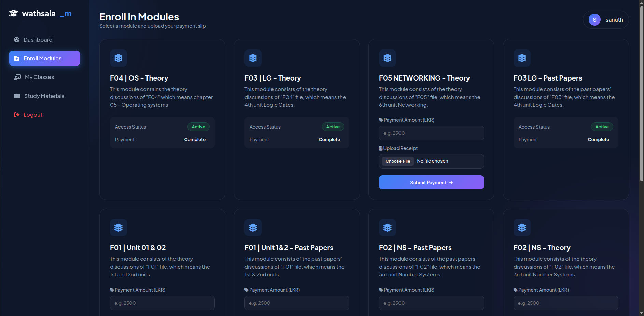Click the file icon beside Upload Receipt label

(381, 148)
